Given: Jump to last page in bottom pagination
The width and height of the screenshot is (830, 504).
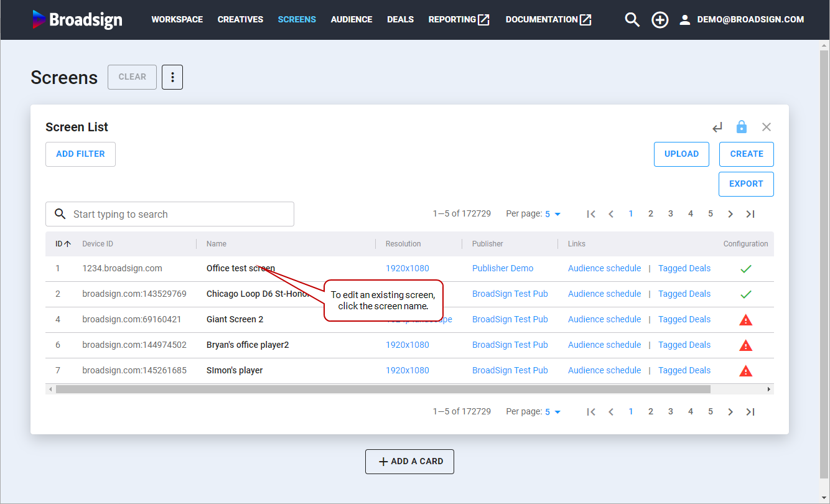Looking at the screenshot, I should click(750, 412).
